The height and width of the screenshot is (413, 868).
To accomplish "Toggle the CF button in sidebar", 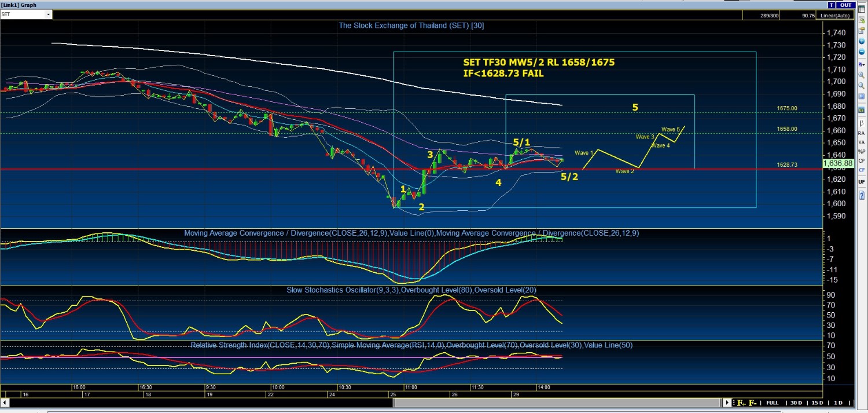I will [862, 170].
